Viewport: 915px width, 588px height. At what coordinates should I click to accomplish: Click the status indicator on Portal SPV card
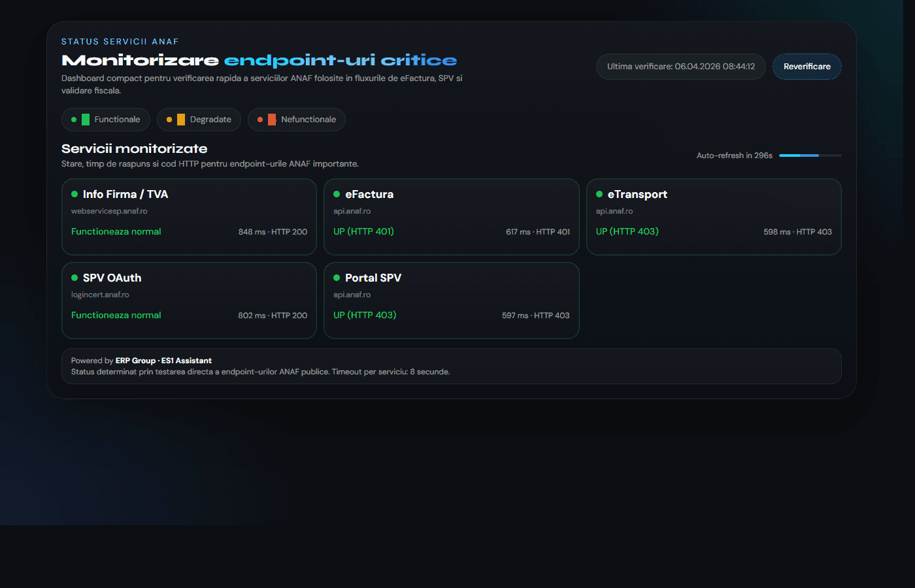[x=336, y=278]
